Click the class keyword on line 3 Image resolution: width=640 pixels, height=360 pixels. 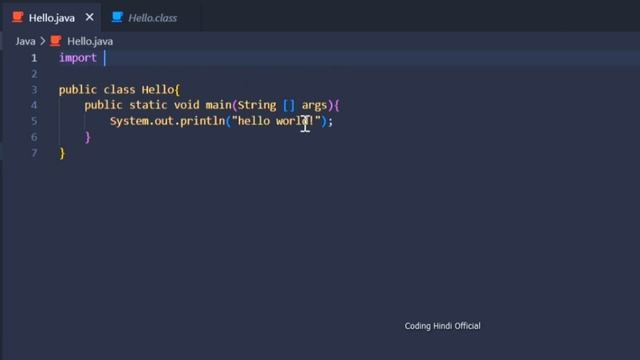click(119, 90)
